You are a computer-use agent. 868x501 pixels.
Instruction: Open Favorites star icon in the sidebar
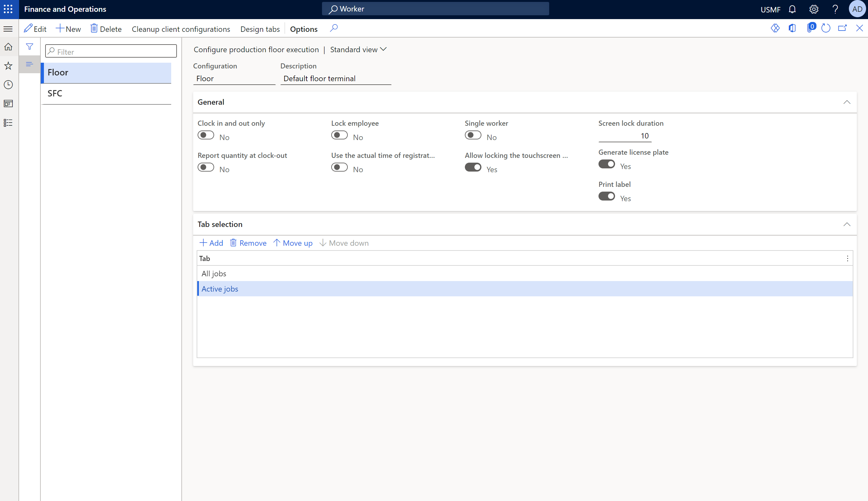(8, 66)
